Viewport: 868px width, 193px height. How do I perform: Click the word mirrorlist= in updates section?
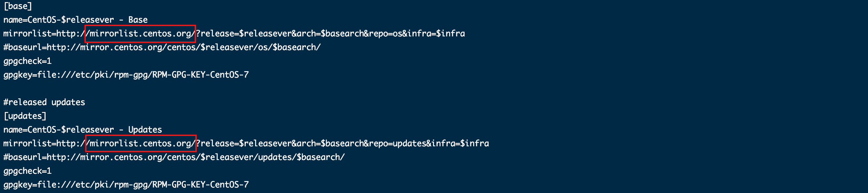coord(30,144)
